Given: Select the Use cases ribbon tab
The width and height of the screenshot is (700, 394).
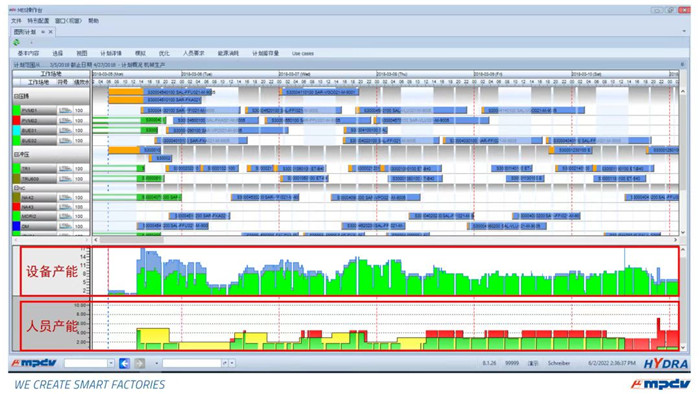Looking at the screenshot, I should [x=303, y=53].
